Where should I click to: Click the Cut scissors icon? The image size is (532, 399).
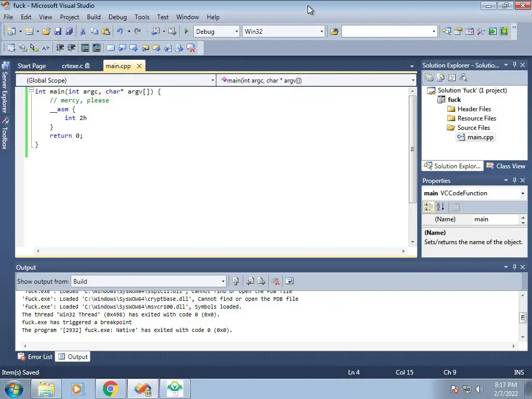[x=83, y=32]
